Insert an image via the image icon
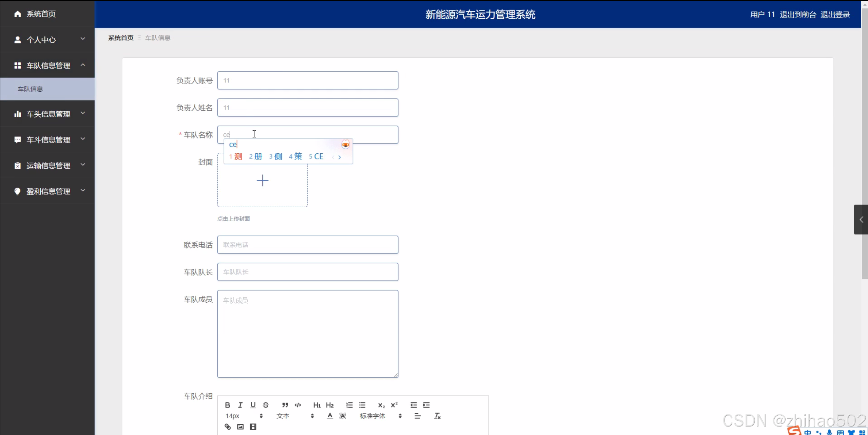 240,427
